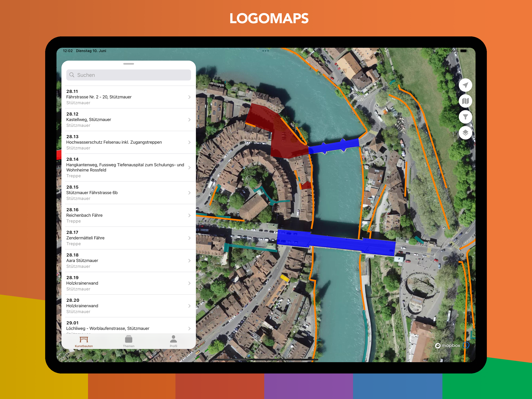Tap the Wi-Fi status icon
The height and width of the screenshot is (399, 532).
[445, 51]
